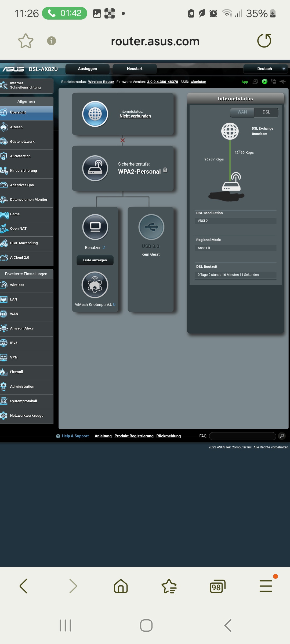The width and height of the screenshot is (290, 644).
Task: Bookmark page with the star icon
Action: tap(26, 41)
